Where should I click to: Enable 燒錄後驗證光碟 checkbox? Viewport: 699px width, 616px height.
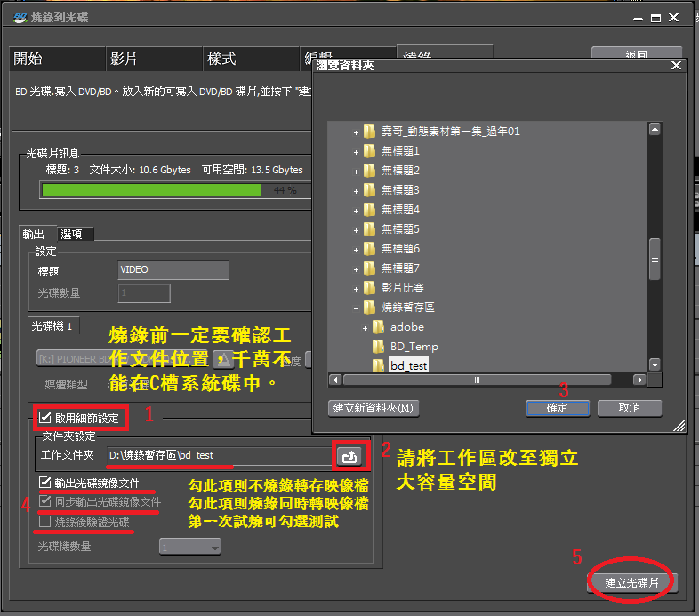pyautogui.click(x=45, y=522)
